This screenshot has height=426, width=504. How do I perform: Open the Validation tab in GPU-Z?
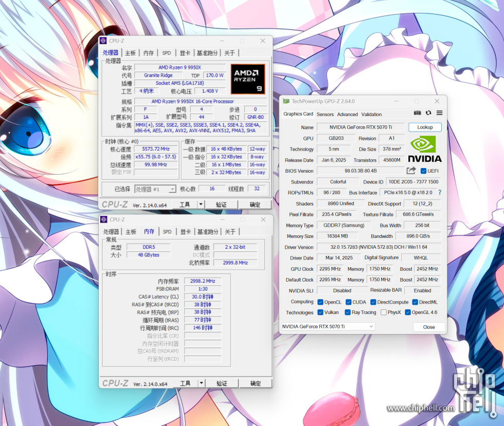click(x=371, y=114)
